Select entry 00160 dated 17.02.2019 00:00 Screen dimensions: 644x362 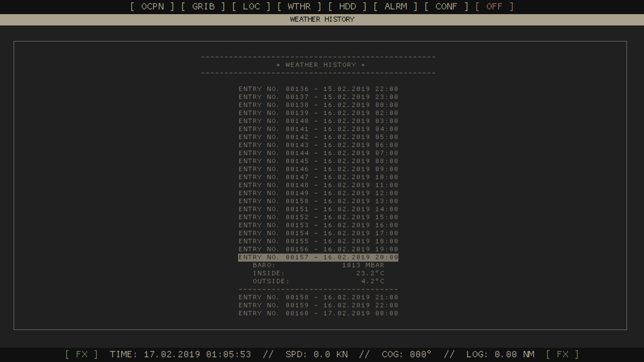pyautogui.click(x=318, y=313)
